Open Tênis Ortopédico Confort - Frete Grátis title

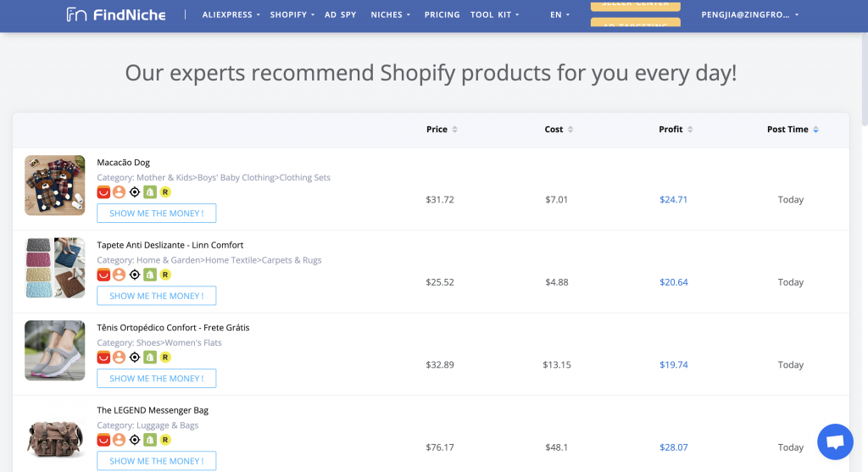[173, 328]
